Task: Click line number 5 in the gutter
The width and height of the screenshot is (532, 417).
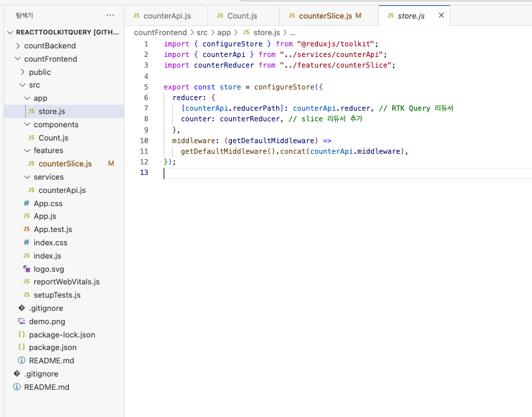Action: tap(146, 87)
